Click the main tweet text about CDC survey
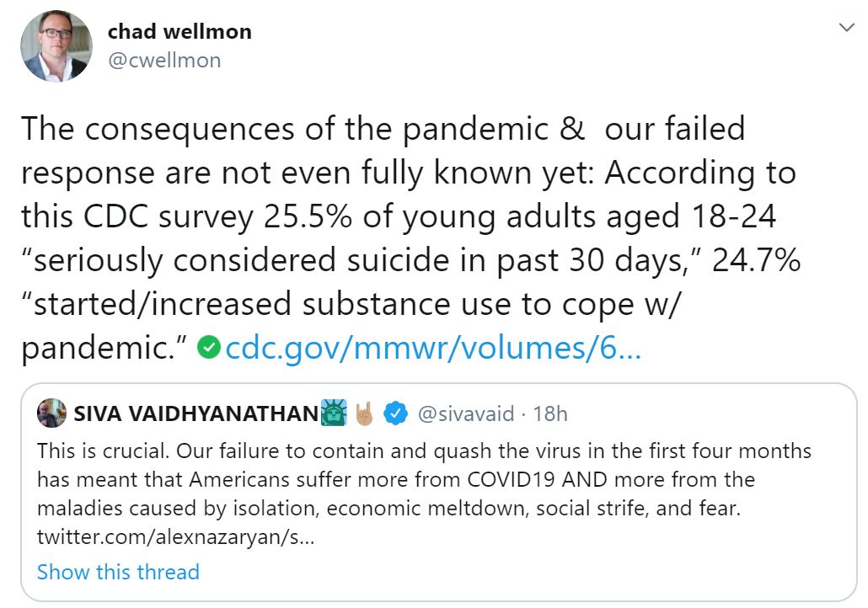This screenshot has width=868, height=608. click(x=410, y=238)
